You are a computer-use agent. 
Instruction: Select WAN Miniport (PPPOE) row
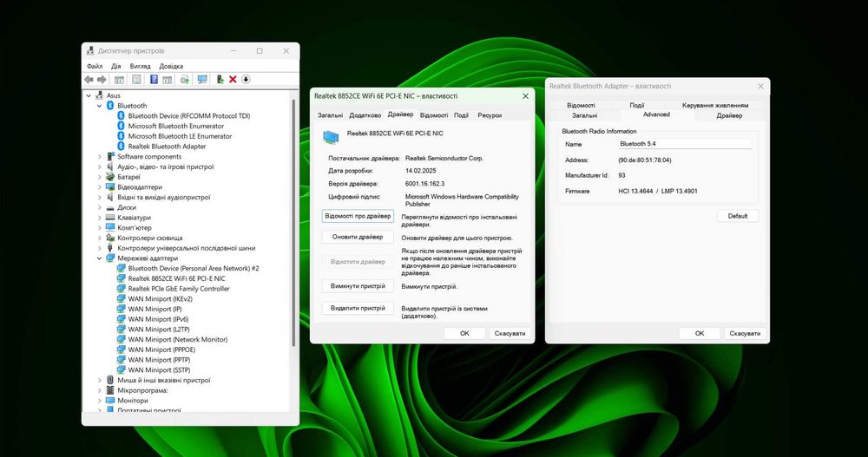pos(161,349)
